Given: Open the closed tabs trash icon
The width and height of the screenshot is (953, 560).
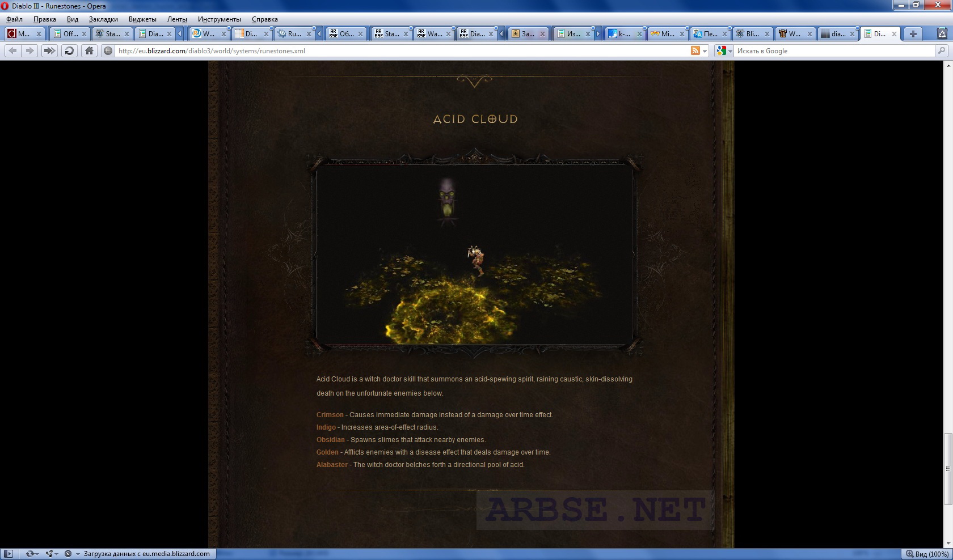Looking at the screenshot, I should [942, 34].
